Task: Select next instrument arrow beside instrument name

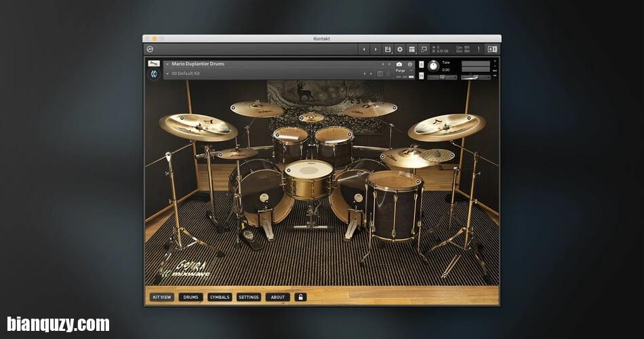Action: (389, 64)
